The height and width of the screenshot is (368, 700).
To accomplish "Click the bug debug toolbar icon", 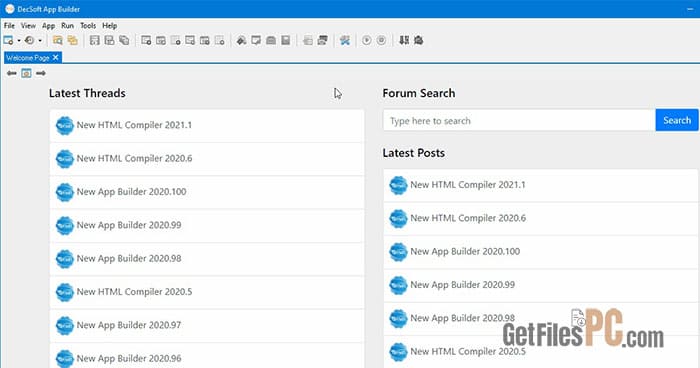I will coord(418,40).
